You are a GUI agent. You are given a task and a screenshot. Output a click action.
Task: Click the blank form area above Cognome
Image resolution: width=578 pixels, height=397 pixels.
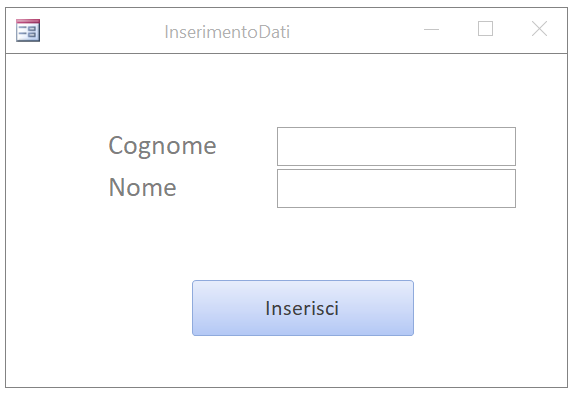286,90
